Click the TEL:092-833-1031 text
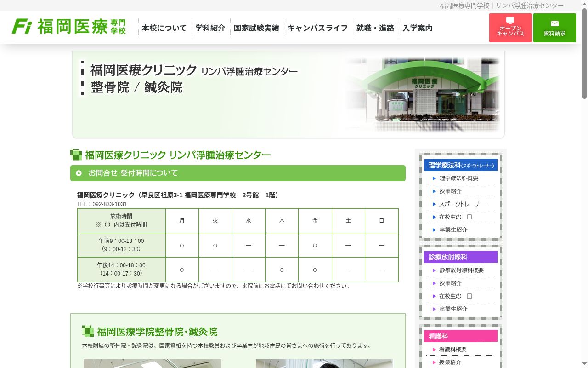The image size is (588, 368). tap(102, 204)
